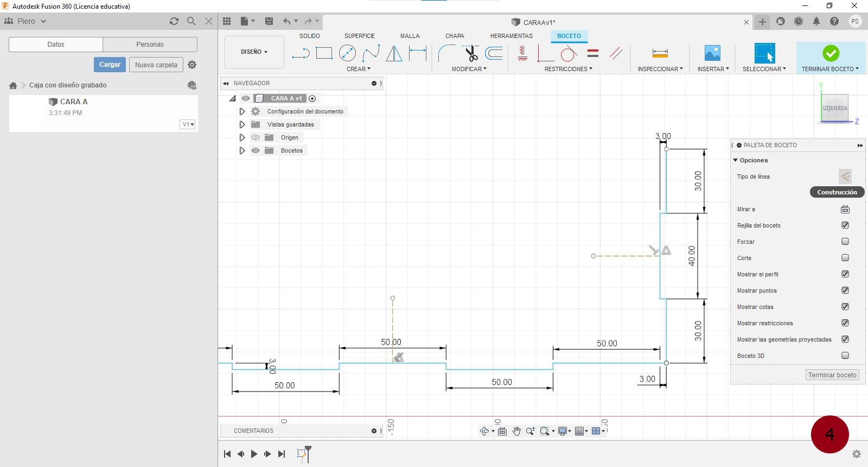868x467 pixels.
Task: Choose the Spline curve tool
Action: (x=371, y=53)
